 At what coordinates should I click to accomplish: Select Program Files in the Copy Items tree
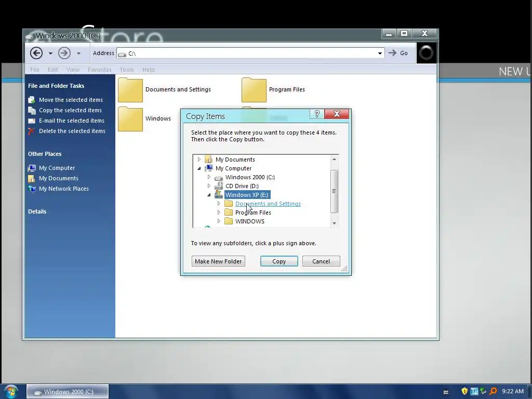[253, 212]
